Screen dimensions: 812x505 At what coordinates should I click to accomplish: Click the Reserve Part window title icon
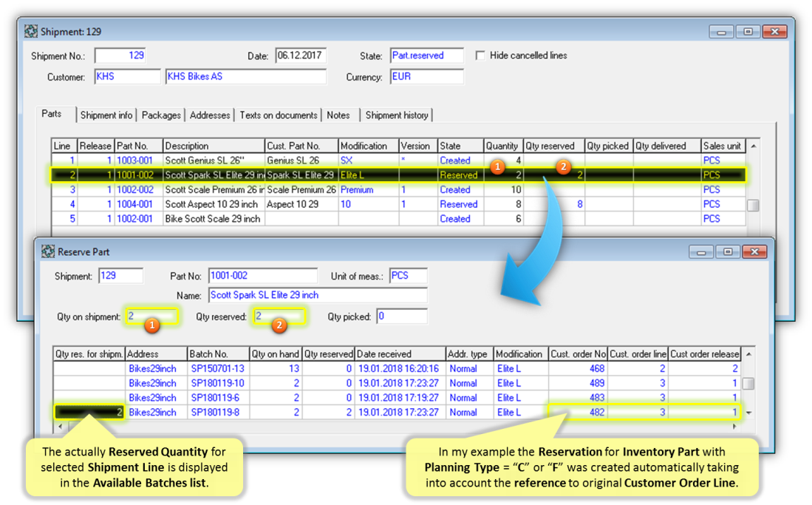[x=49, y=252]
